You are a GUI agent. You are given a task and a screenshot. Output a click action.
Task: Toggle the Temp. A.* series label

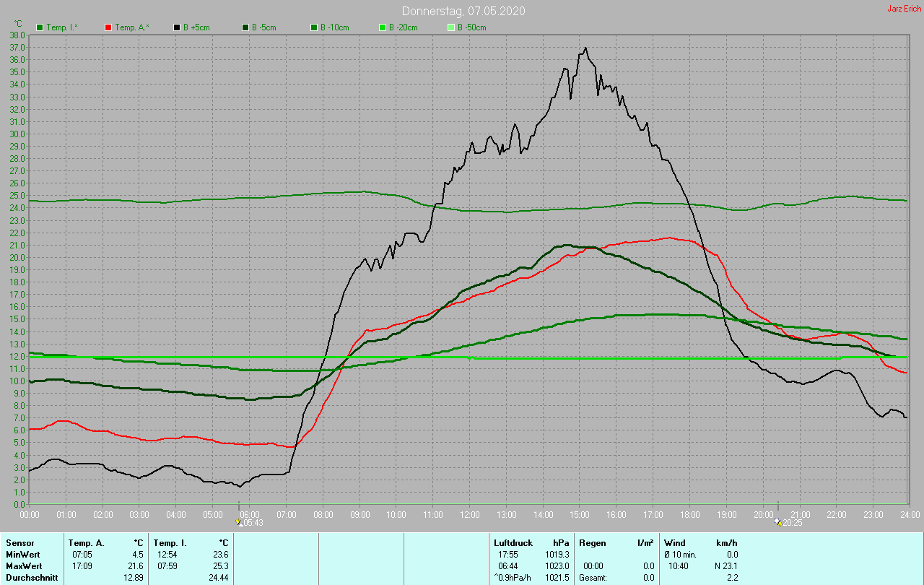pos(132,27)
